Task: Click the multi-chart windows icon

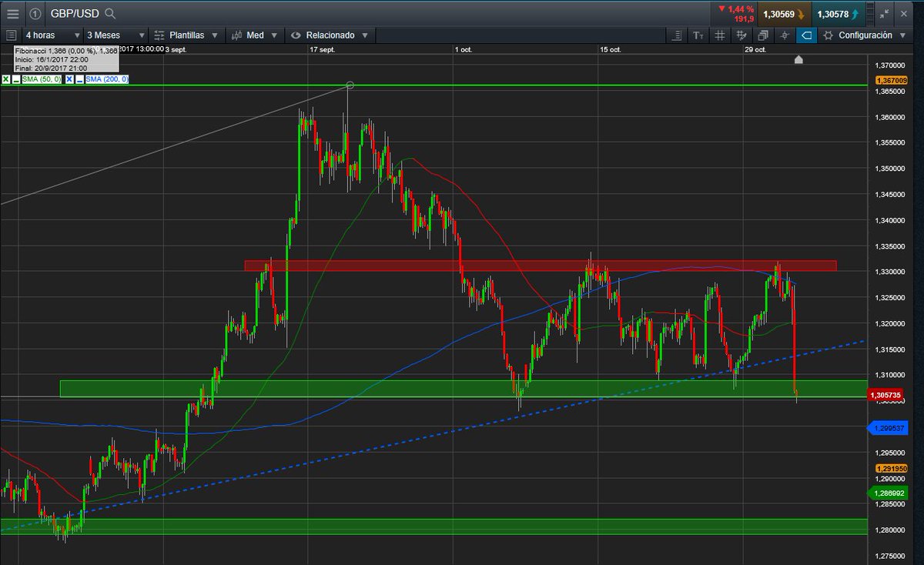Action: click(763, 35)
